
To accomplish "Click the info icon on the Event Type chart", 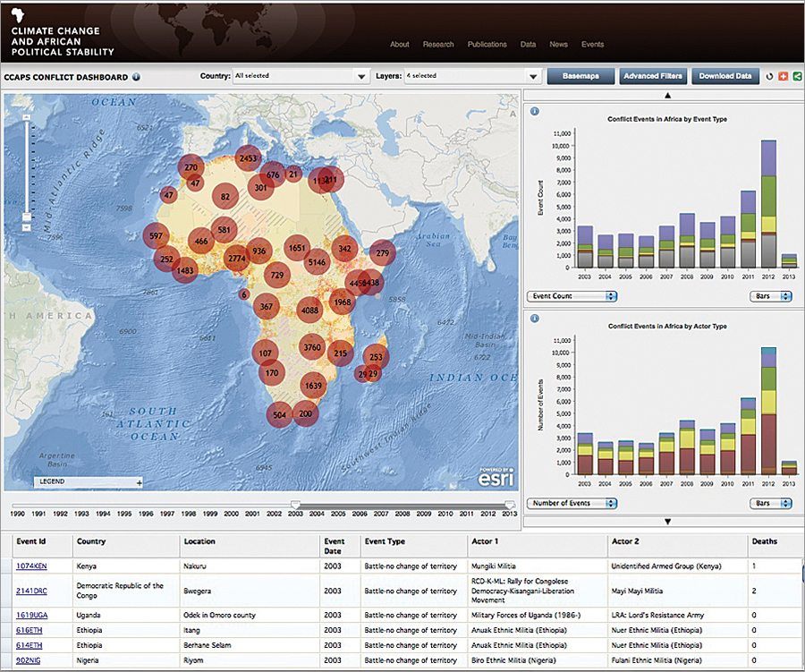I will click(534, 109).
